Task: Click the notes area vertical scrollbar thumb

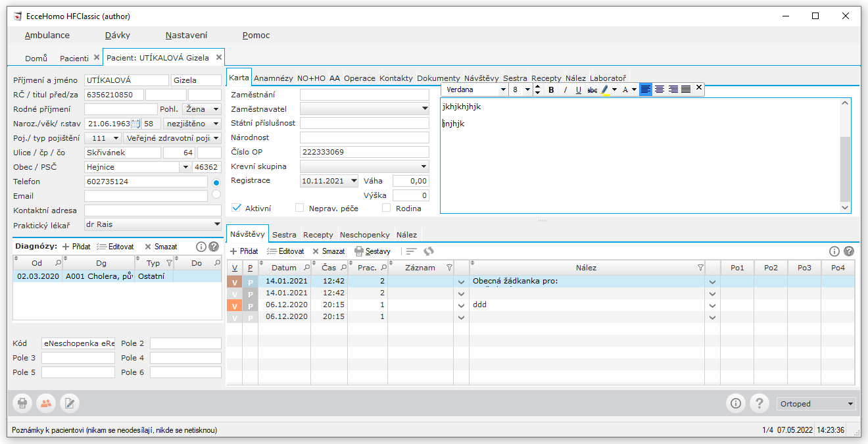Action: point(845,169)
